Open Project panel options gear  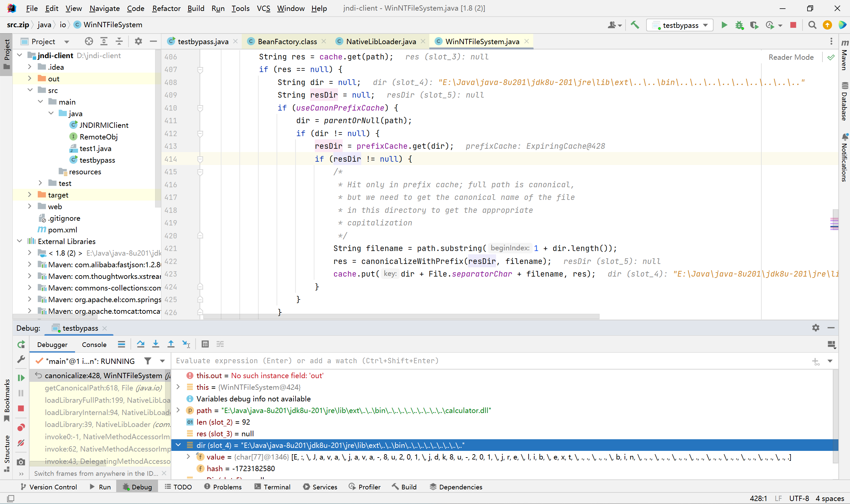click(138, 42)
